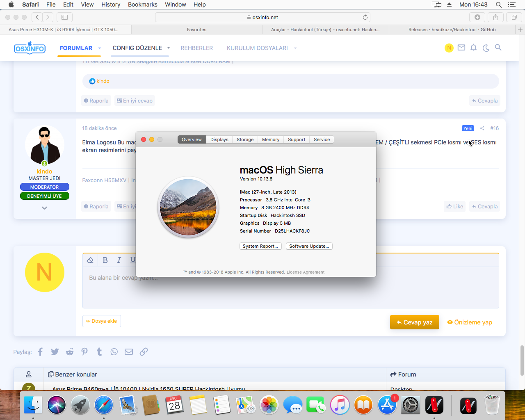Expand kindo's user info chevron

[x=44, y=208]
